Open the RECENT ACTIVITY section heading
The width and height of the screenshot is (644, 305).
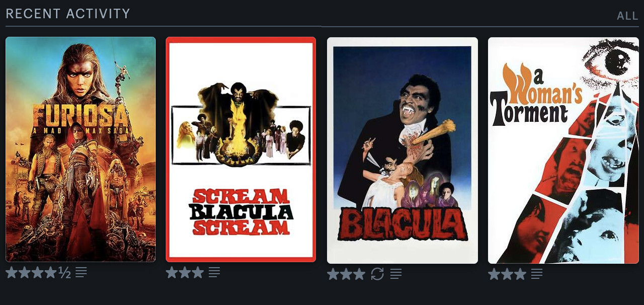[68, 14]
